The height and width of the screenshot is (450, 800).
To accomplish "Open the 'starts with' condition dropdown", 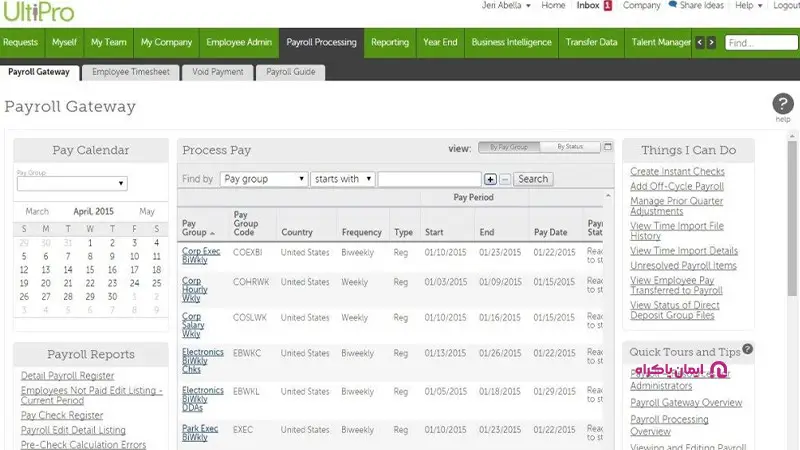I will (342, 179).
